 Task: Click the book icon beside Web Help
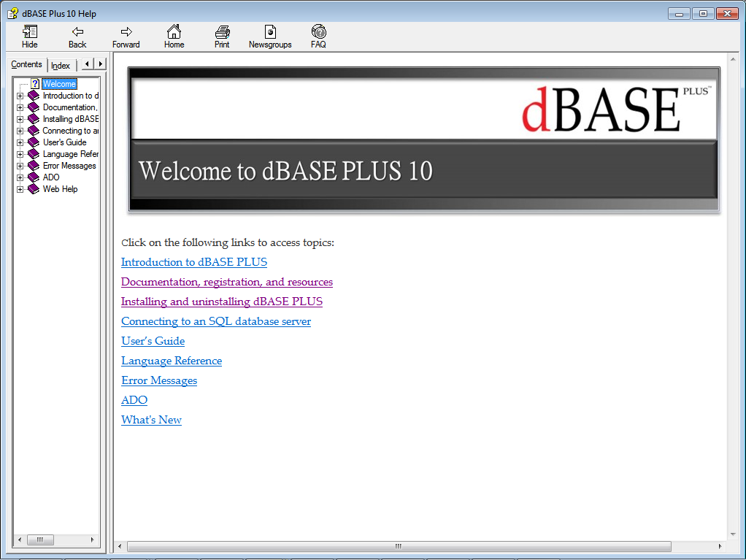click(x=34, y=189)
